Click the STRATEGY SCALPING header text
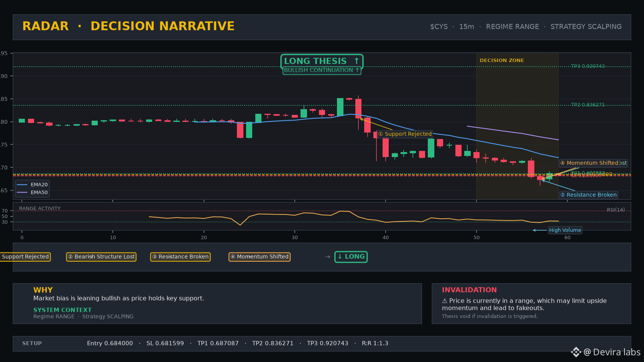 click(586, 27)
